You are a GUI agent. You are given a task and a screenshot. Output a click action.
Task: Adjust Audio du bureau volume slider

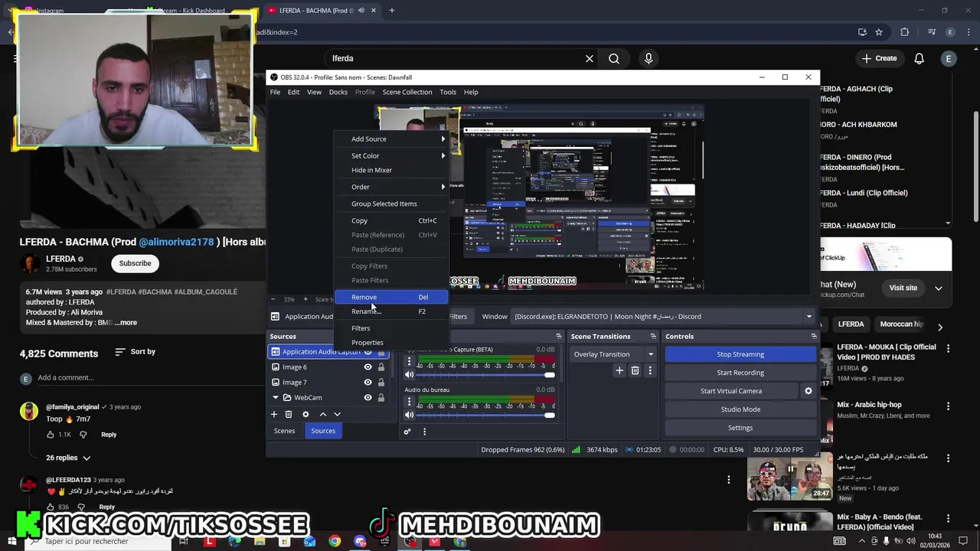[x=484, y=415]
